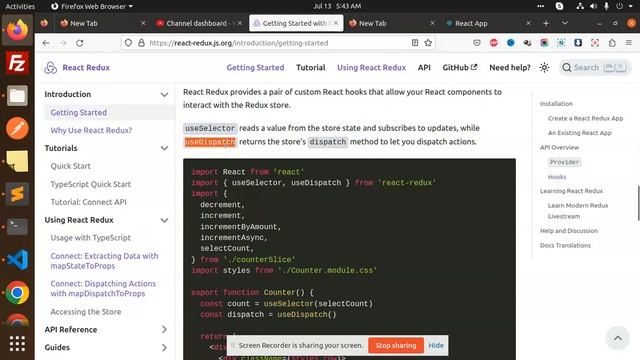The width and height of the screenshot is (640, 360).
Task: Open Firefox application menu
Action: [x=629, y=43]
